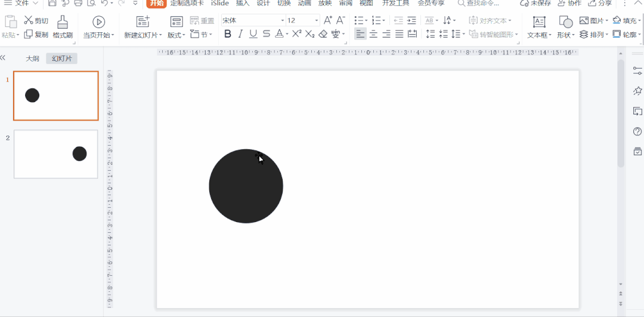The height and width of the screenshot is (317, 644).
Task: Apply superscript X² formatting
Action: click(296, 33)
